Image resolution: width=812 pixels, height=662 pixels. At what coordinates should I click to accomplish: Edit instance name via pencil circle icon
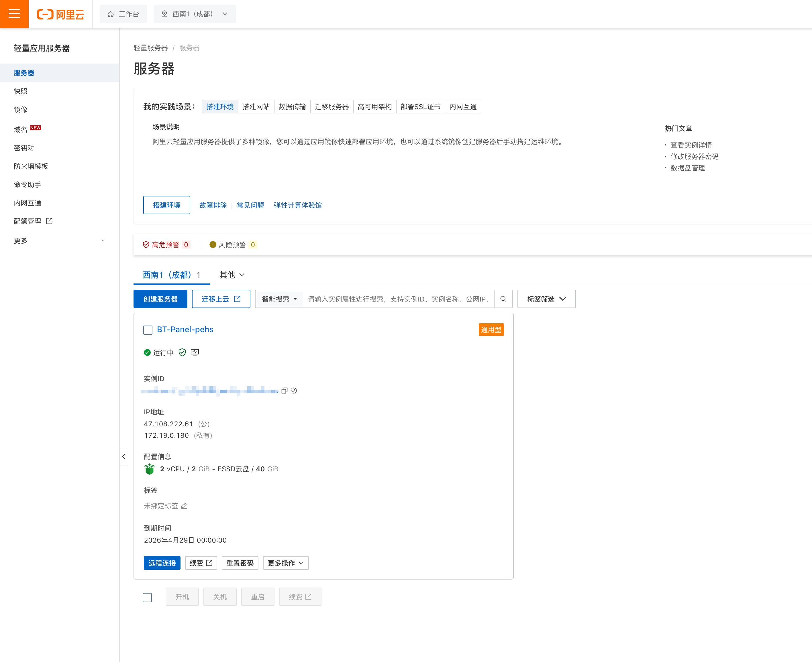[x=294, y=391]
